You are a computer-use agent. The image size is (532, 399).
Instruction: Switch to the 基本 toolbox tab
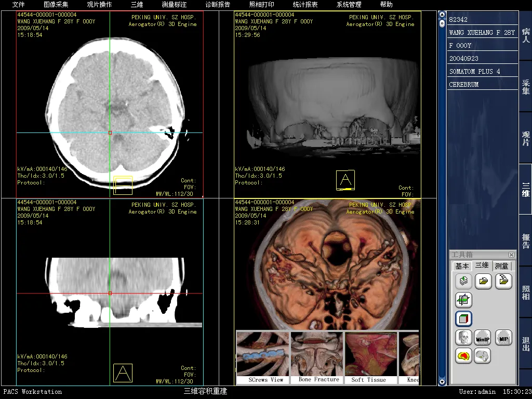pyautogui.click(x=462, y=267)
